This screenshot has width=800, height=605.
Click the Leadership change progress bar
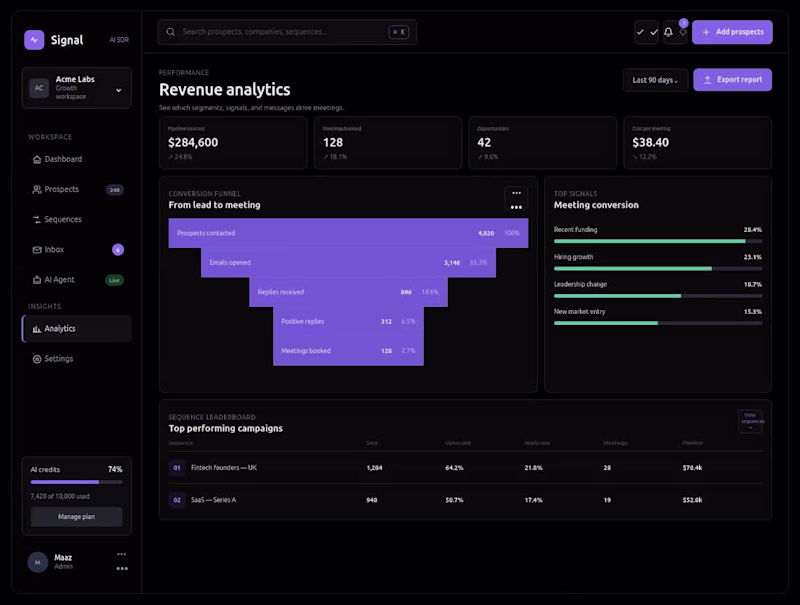click(658, 296)
